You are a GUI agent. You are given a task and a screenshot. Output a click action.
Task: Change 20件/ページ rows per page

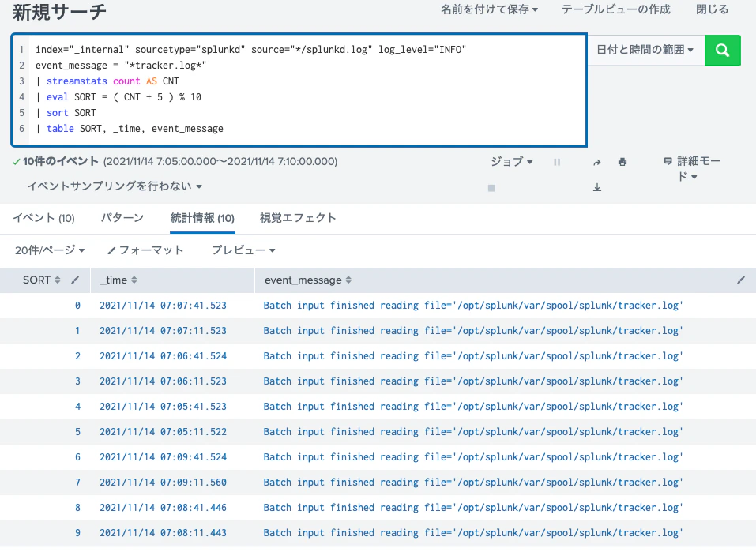pos(50,250)
